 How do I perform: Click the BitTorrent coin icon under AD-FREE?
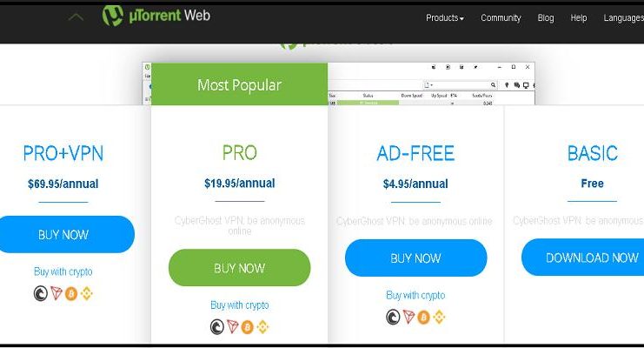coord(393,318)
